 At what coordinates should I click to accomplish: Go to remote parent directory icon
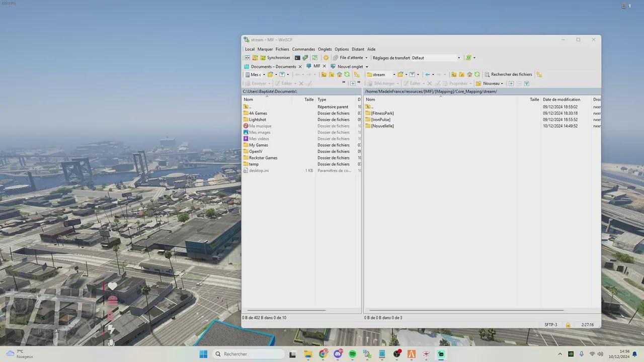(x=454, y=74)
